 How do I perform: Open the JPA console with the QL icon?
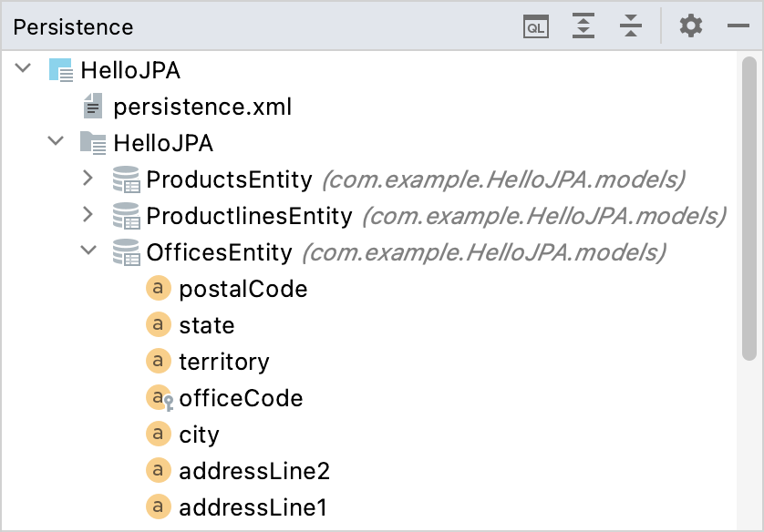536,26
